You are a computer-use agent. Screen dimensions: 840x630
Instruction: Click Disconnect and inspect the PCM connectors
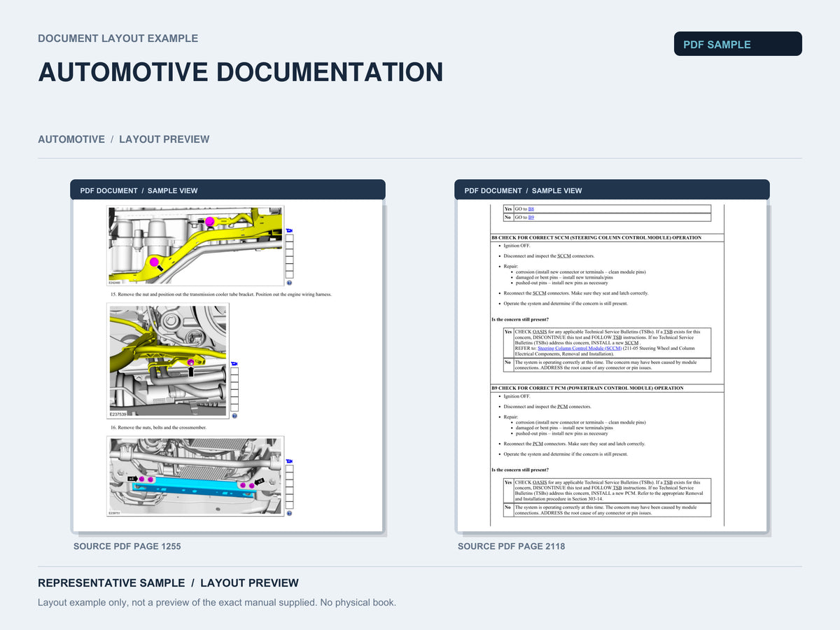(547, 407)
